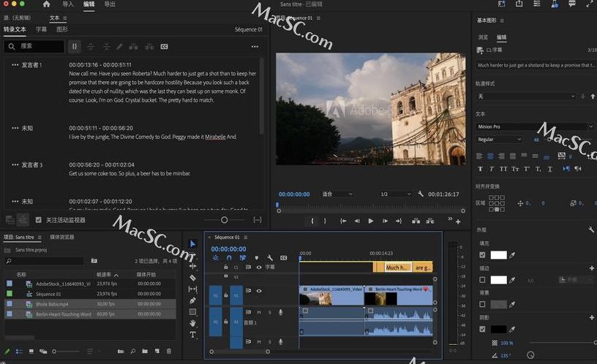
Task: Click the shadow black color swatch
Action: [498, 329]
